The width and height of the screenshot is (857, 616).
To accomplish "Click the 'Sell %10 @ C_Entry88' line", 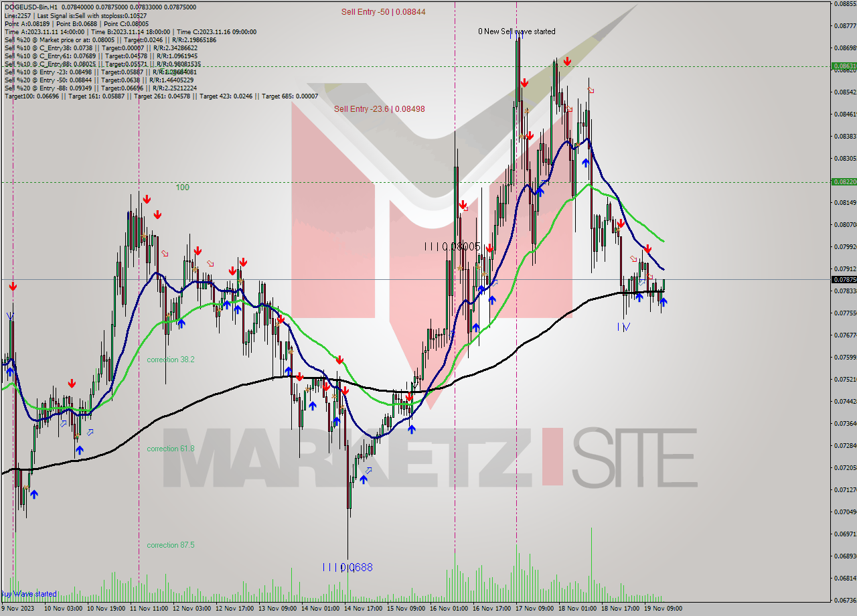I will click(102, 64).
